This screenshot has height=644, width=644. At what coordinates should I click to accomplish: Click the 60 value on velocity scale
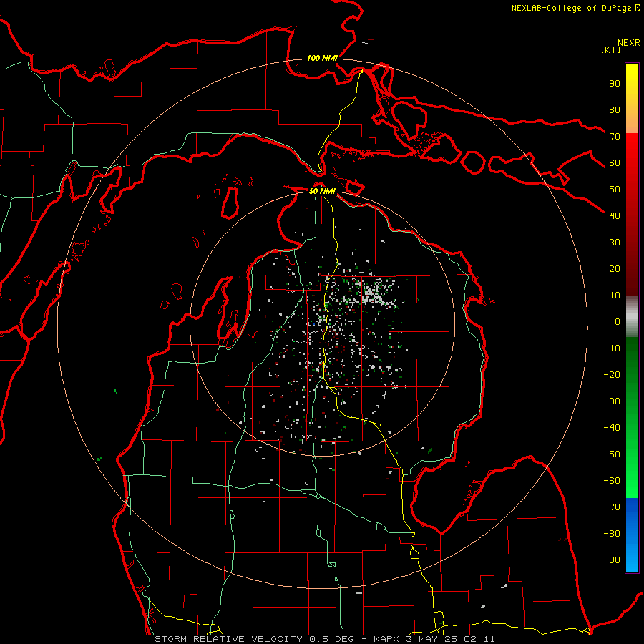click(615, 163)
